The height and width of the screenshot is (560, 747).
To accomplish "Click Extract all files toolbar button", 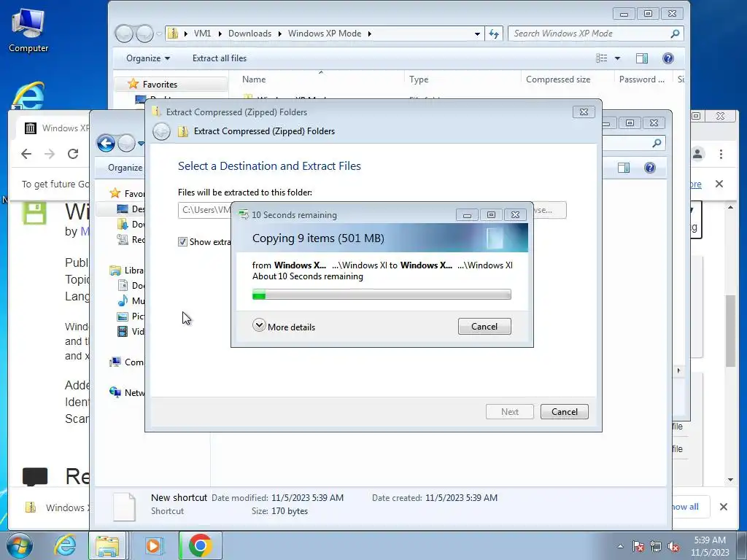I will pyautogui.click(x=220, y=58).
